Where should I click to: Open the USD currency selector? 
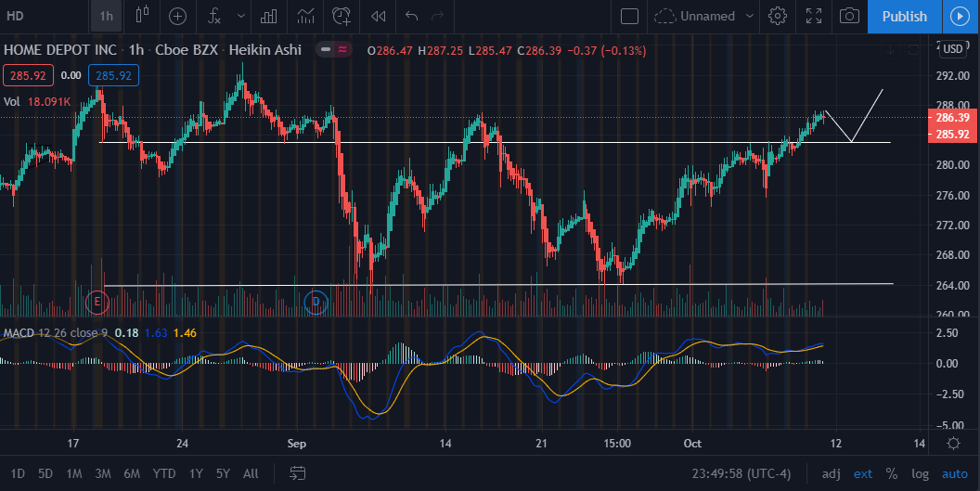click(952, 49)
